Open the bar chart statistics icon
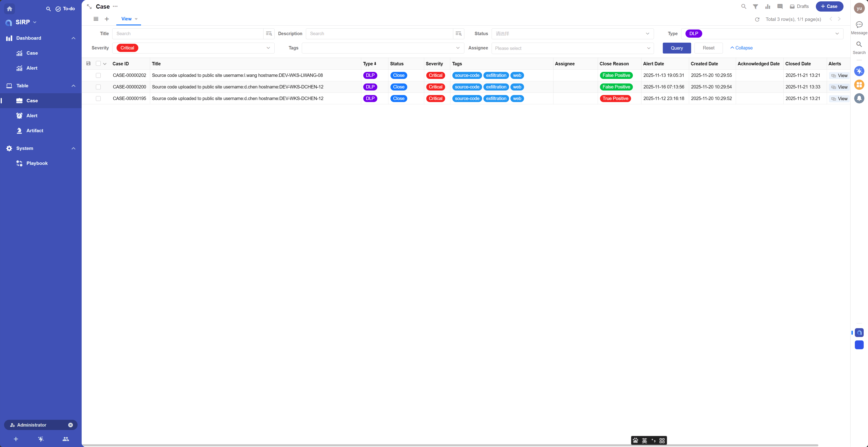Screen dimensions: 868x447 (x=768, y=6)
